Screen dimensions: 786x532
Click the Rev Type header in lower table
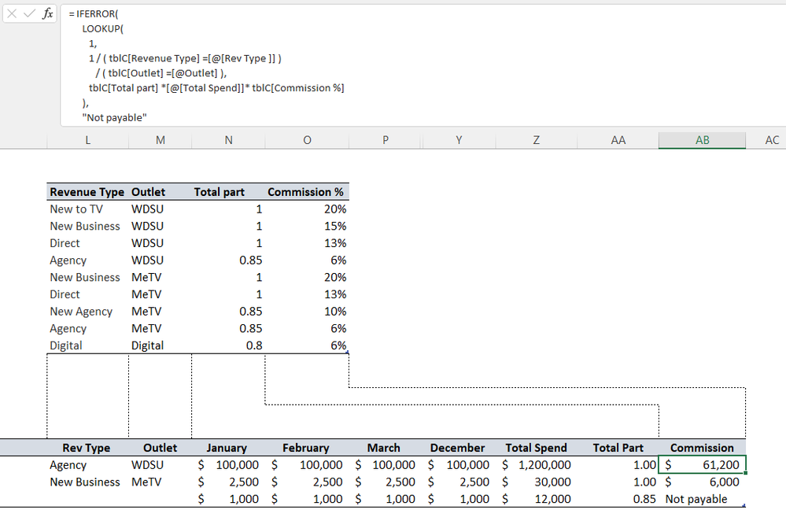pos(87,448)
